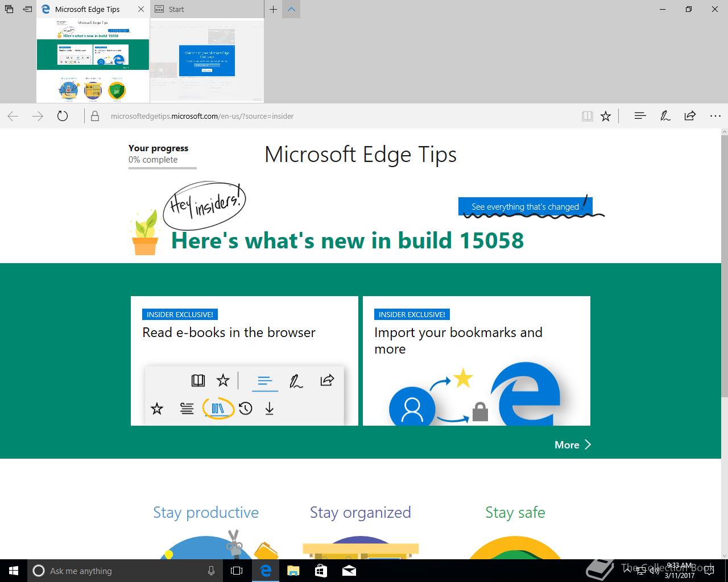Open the Stay safe section

point(515,513)
